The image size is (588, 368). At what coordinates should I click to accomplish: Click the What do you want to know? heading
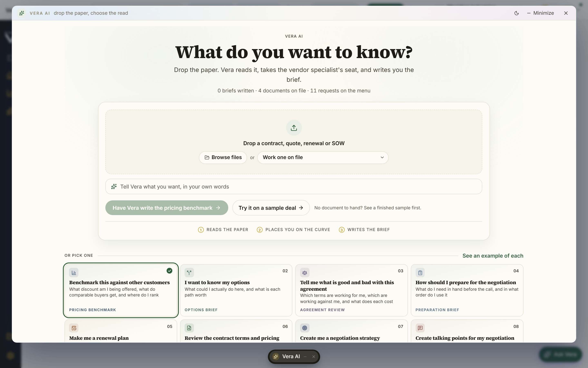click(x=294, y=52)
